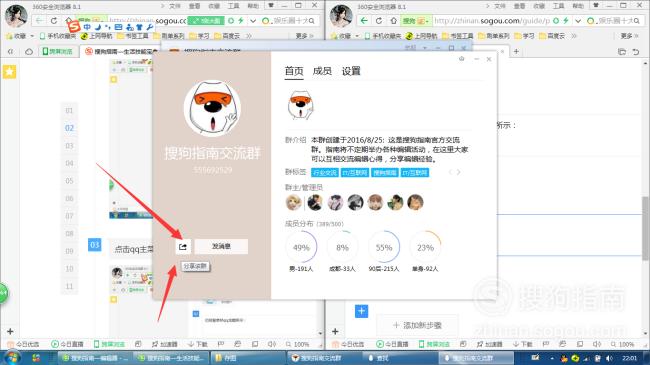
Task: Click blue plus add-step button in right page
Action: coord(361,311)
